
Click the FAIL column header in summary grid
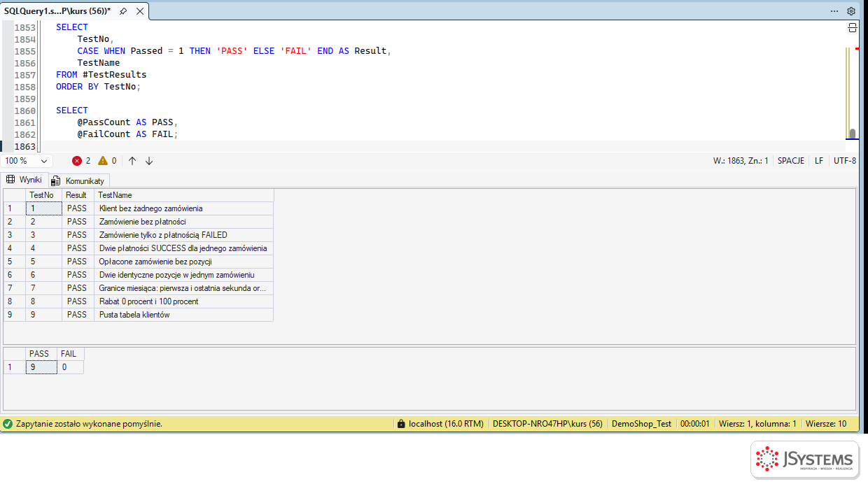pos(70,354)
